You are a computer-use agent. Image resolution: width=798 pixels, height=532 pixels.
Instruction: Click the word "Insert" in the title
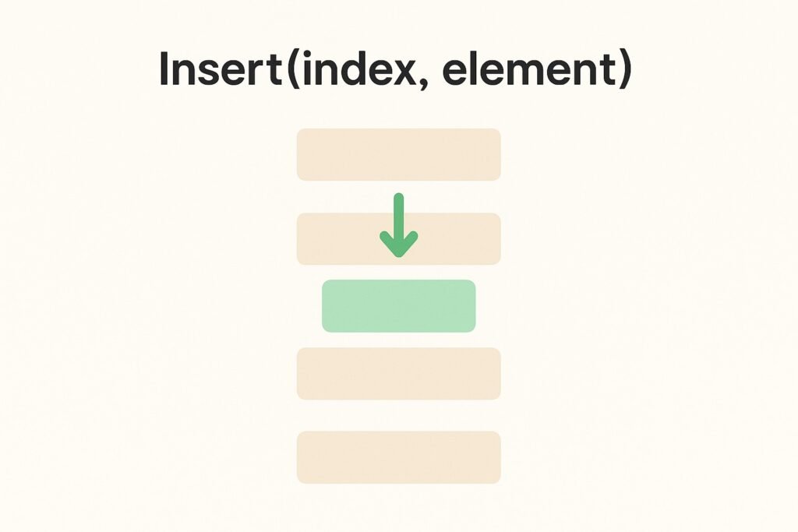221,69
